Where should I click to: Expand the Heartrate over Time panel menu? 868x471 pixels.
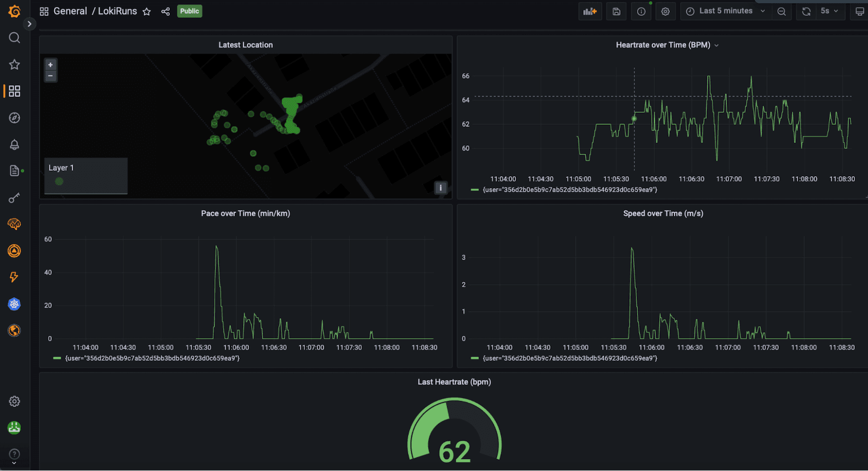point(717,46)
